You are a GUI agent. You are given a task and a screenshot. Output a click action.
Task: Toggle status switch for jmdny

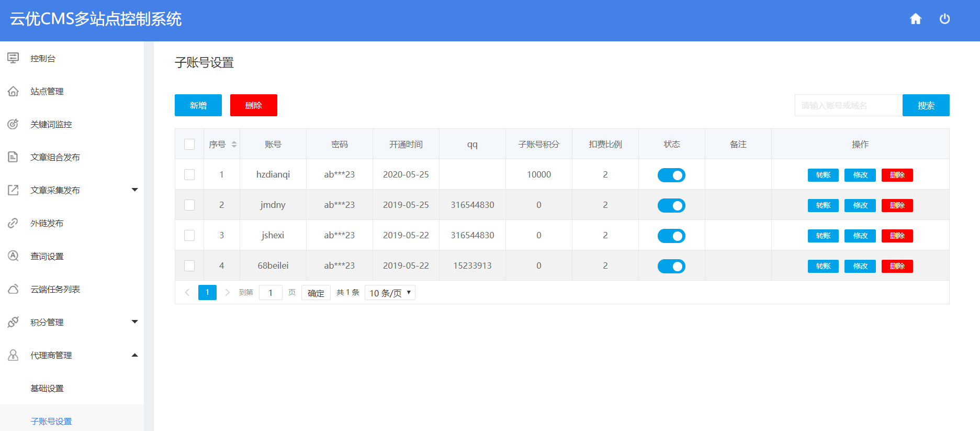[x=671, y=205]
